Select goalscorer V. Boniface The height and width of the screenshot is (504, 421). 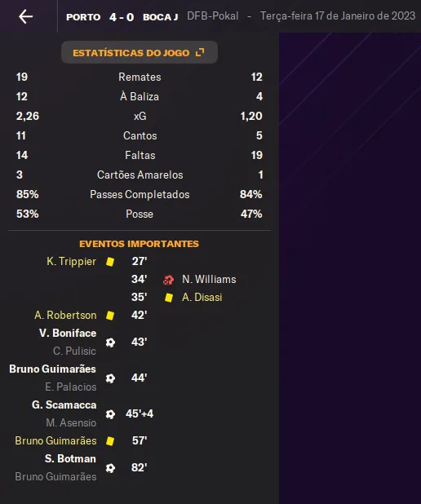[x=68, y=333]
